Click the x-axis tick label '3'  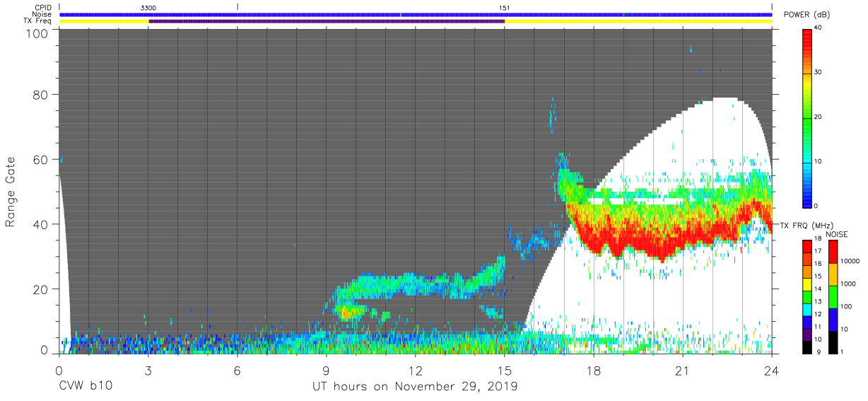tap(148, 371)
